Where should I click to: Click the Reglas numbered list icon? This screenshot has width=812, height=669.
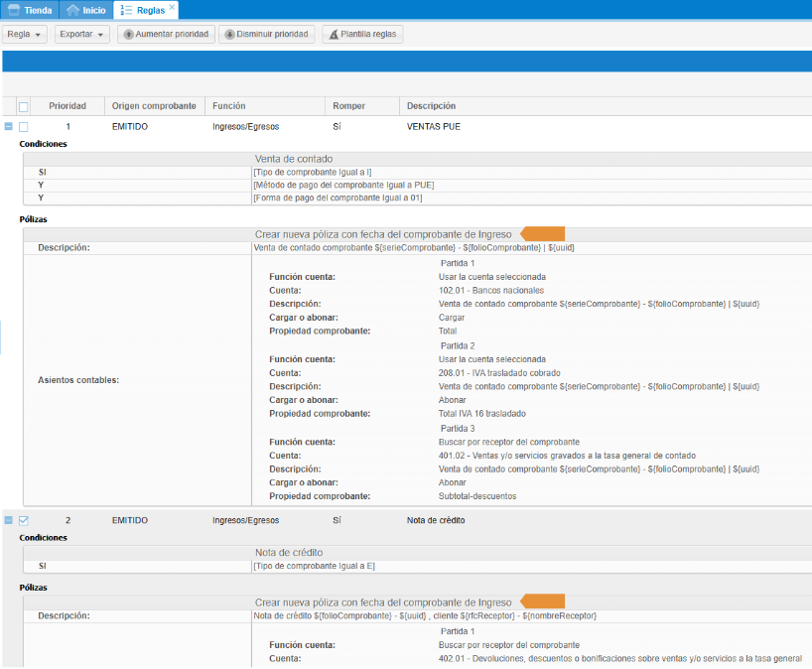(126, 10)
